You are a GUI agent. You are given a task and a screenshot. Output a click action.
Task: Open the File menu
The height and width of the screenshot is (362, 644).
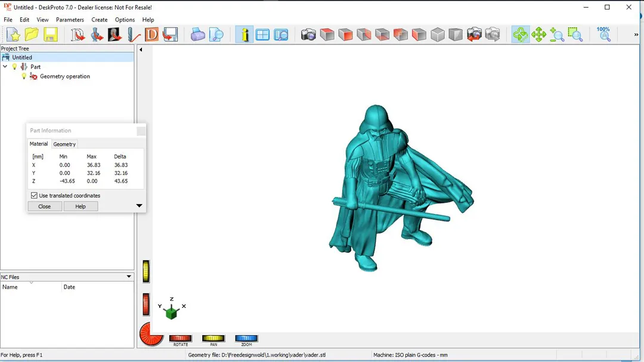click(8, 20)
